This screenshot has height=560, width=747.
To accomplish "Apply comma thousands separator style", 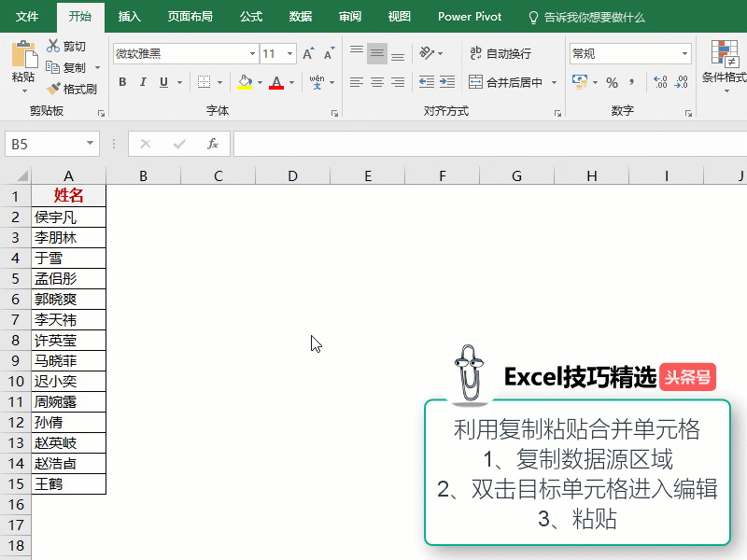I will [632, 82].
